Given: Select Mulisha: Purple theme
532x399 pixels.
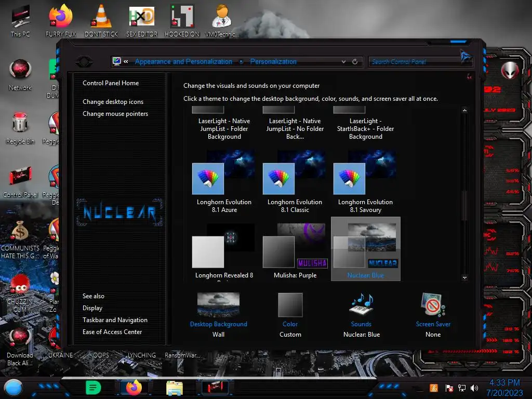Looking at the screenshot, I should click(x=295, y=251).
